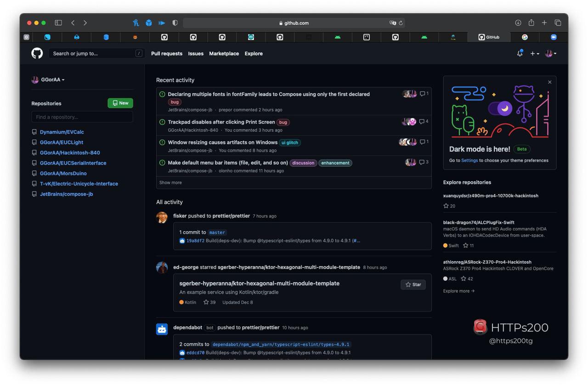The width and height of the screenshot is (588, 386).
Task: Open GGorAA/Hackintosh-840 repository in sidebar
Action: point(70,153)
